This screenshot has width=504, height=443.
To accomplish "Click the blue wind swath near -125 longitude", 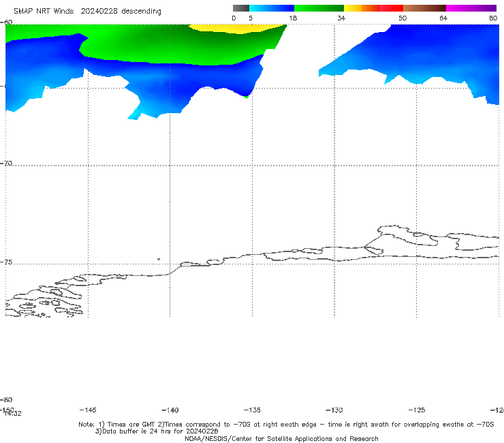I will (418, 55).
